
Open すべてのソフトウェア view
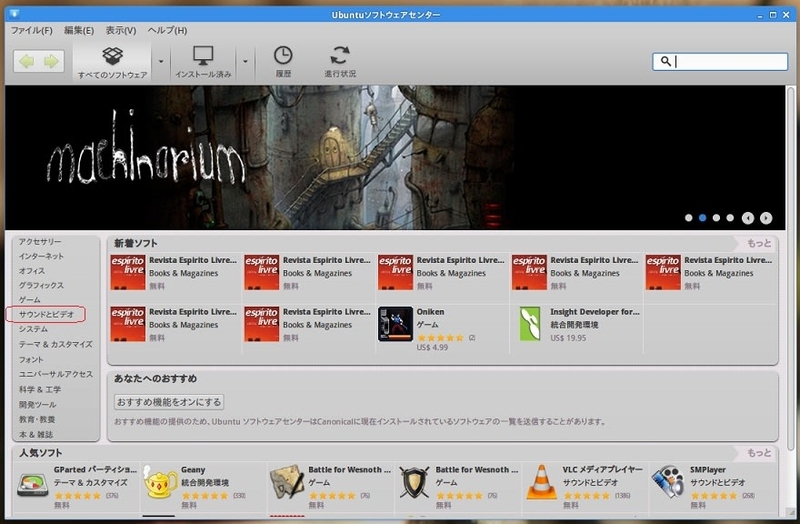point(112,62)
